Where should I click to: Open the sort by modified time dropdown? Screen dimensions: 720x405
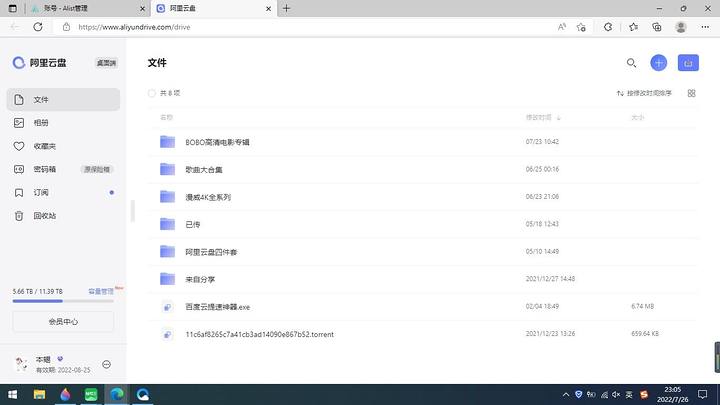tap(644, 93)
